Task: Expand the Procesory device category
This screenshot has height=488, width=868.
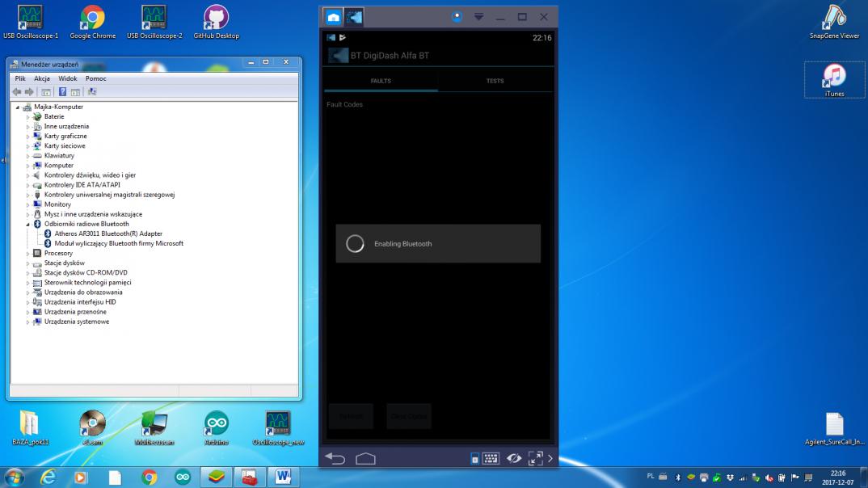Action: tap(27, 254)
